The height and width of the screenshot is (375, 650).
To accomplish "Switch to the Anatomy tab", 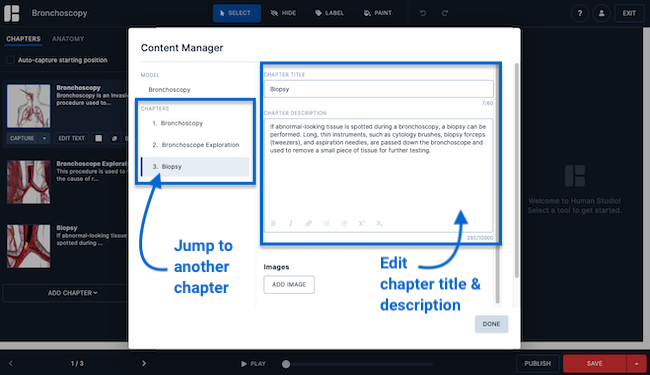I will coord(68,39).
